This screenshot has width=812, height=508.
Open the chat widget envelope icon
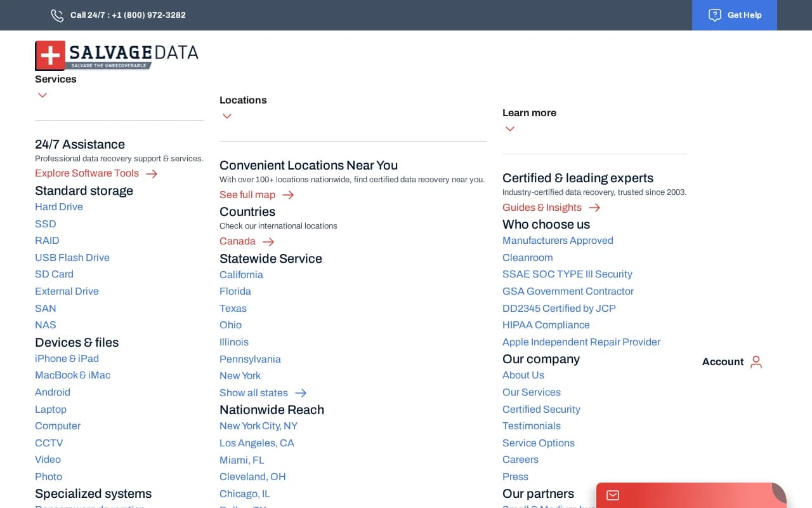pos(612,496)
